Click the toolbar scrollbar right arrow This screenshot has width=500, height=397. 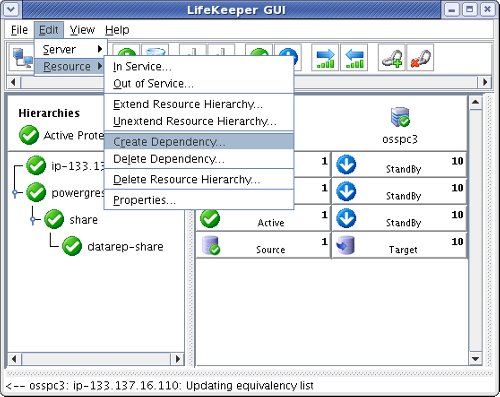point(485,82)
